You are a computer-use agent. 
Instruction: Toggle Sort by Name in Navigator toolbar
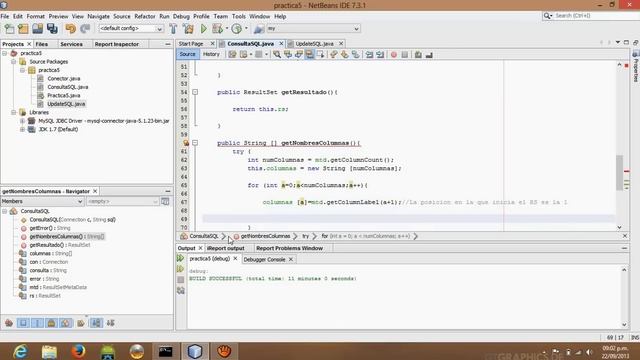[x=96, y=323]
